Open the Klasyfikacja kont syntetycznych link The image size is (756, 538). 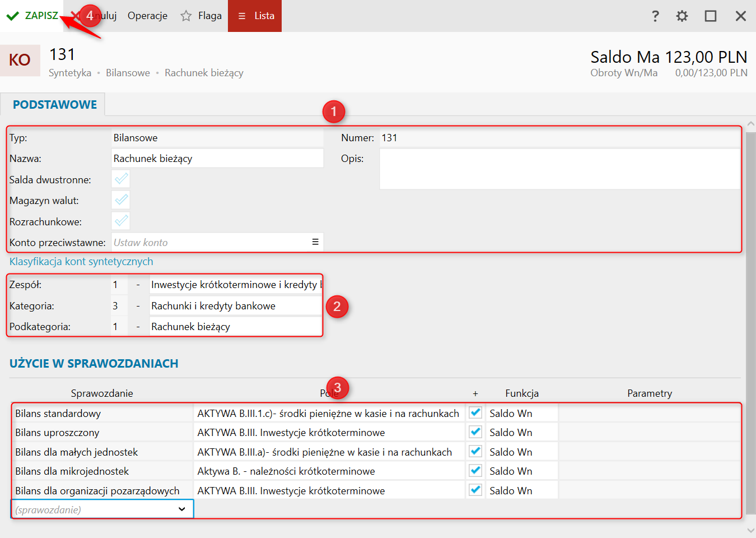click(81, 262)
